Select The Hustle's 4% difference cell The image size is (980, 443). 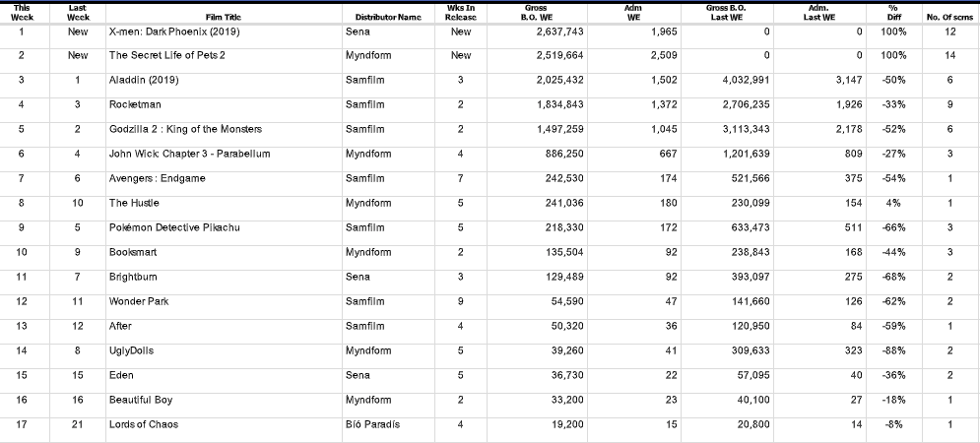pyautogui.click(x=894, y=203)
